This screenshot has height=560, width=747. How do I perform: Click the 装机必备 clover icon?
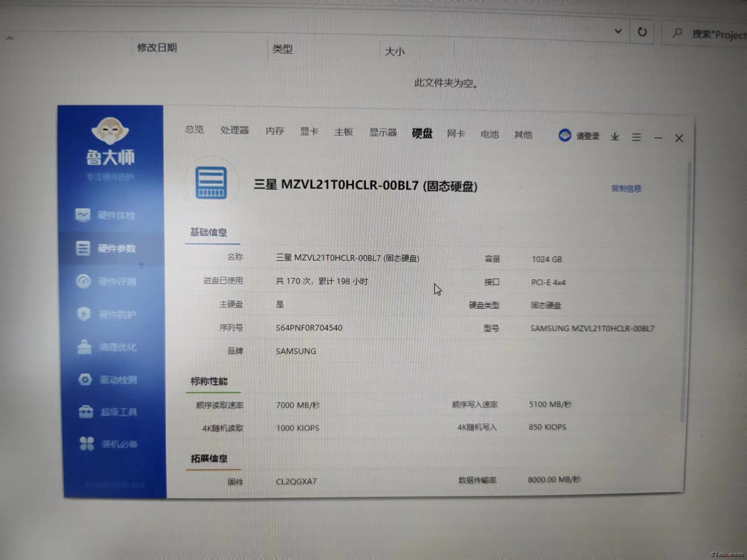(87, 444)
